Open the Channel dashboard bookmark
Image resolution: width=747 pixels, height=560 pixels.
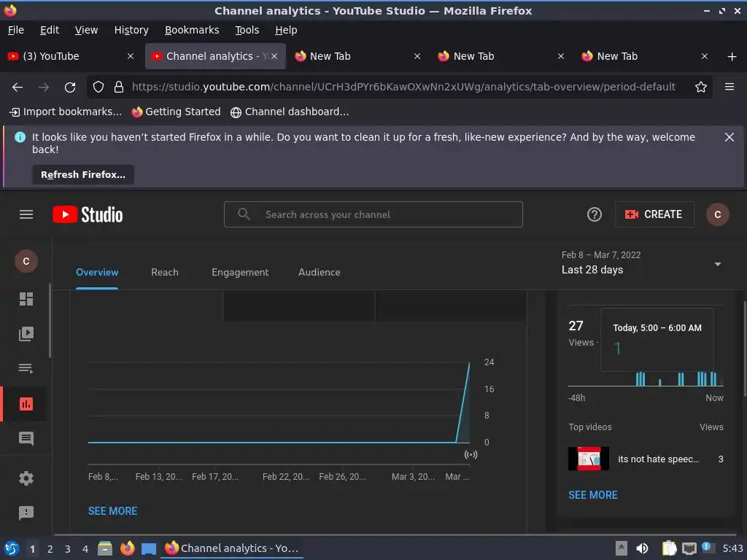point(290,112)
